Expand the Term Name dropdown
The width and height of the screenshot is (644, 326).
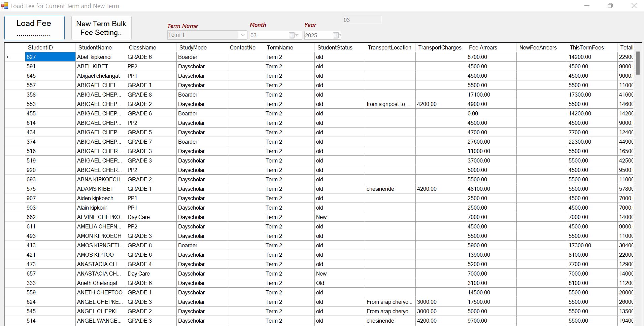tap(242, 35)
